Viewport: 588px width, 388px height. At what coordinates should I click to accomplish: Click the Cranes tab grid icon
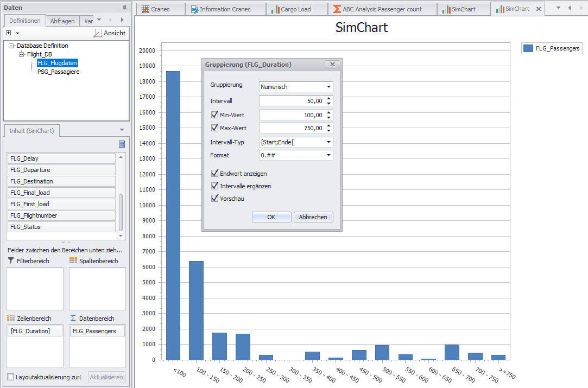(146, 9)
